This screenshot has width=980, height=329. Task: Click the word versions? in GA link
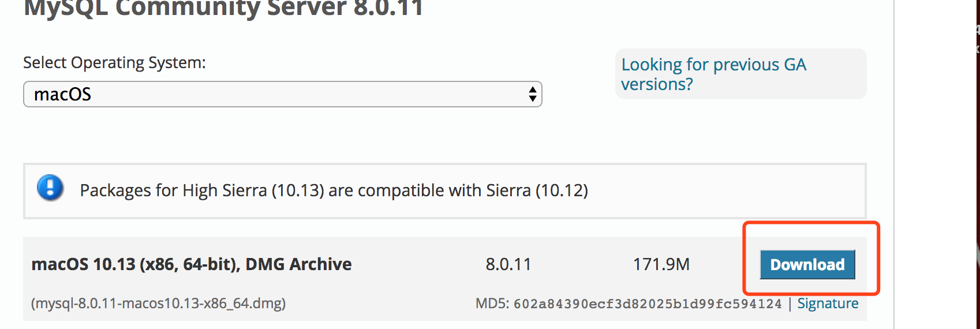(657, 84)
